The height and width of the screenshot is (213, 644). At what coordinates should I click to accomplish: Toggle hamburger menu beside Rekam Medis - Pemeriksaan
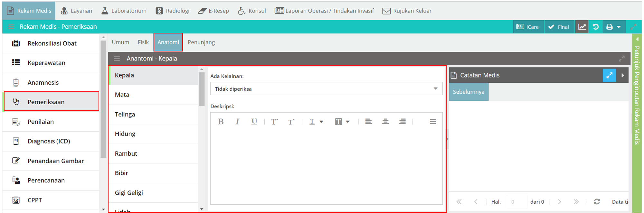coord(11,27)
